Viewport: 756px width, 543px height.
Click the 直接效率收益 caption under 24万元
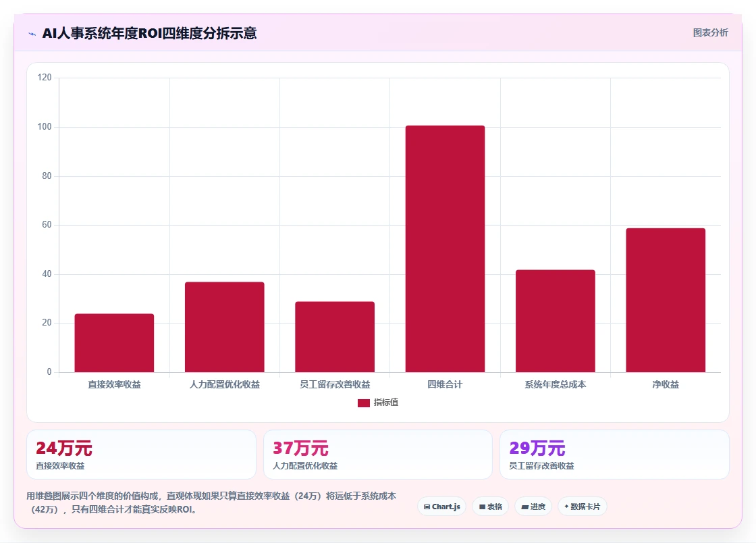(x=60, y=466)
